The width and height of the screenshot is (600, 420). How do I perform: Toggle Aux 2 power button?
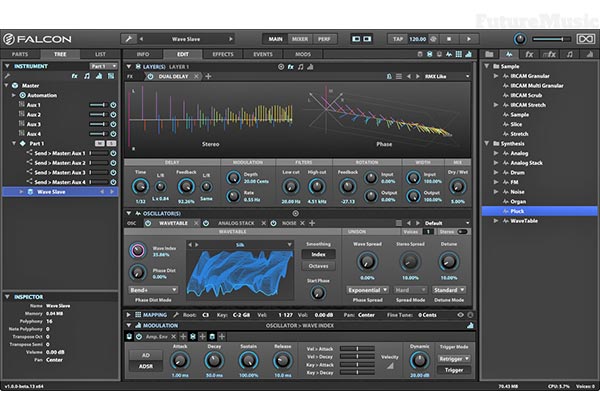pyautogui.click(x=113, y=114)
